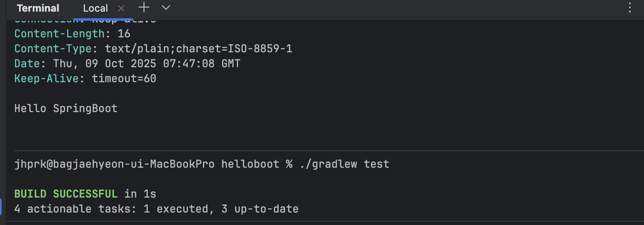This screenshot has width=644, height=225.
Task: Click the Terminal panel title
Action: click(38, 8)
